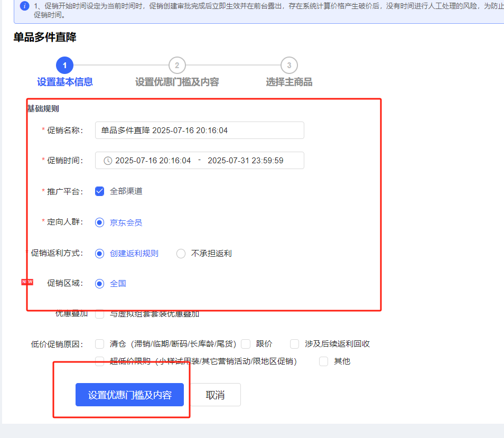The image size is (504, 438).
Task: Enable 与虚拟组套套装优惠叠加 checkbox
Action: (99, 314)
